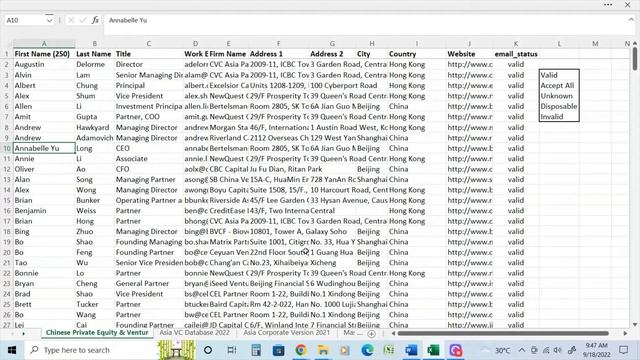Viewport: 640px width, 360px height.
Task: Select the Accept All cell in column L
Action: click(x=559, y=85)
